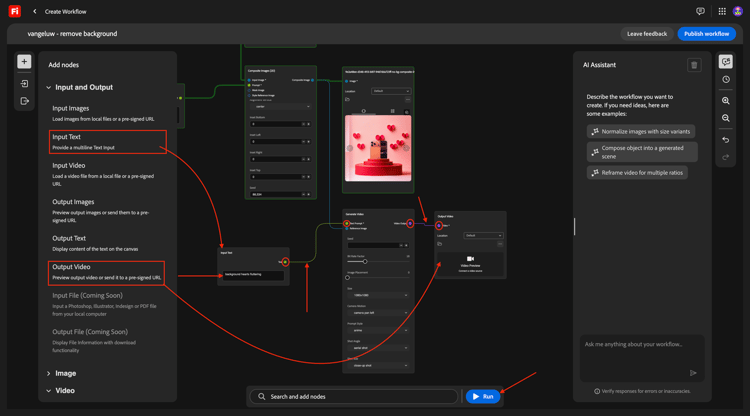Click the Text output port on Input Text node
This screenshot has width=750, height=416.
[x=285, y=262]
